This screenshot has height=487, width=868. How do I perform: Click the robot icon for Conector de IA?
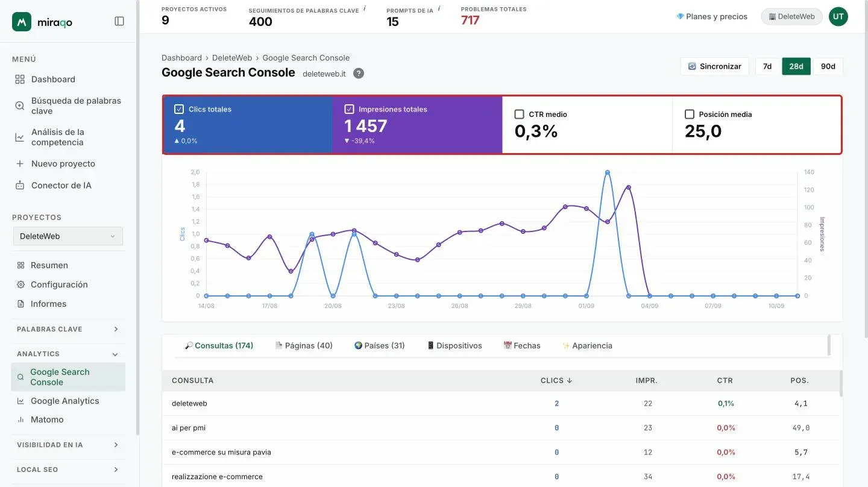(x=20, y=186)
